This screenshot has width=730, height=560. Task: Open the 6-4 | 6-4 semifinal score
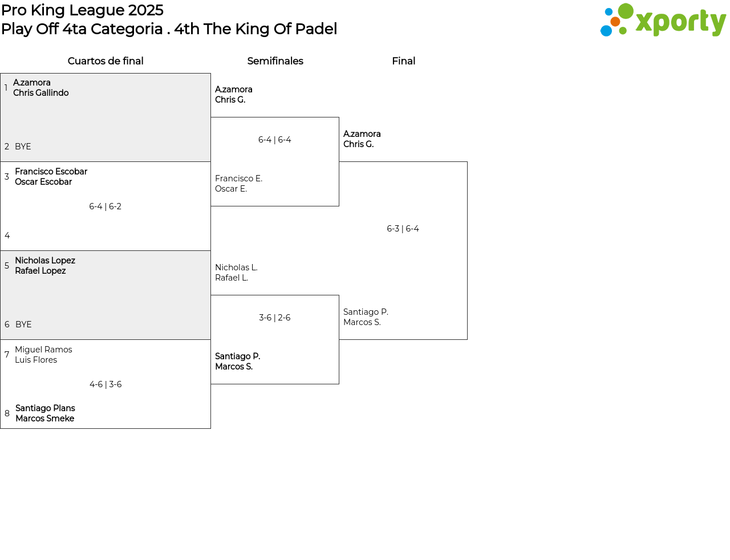click(275, 140)
